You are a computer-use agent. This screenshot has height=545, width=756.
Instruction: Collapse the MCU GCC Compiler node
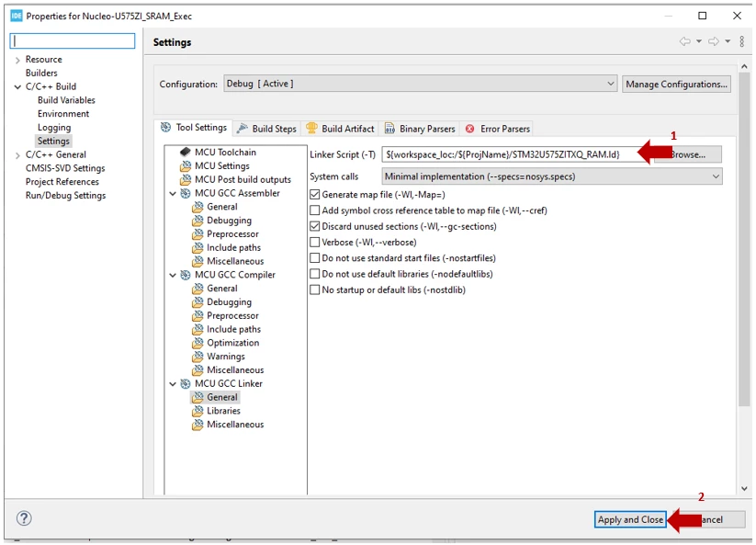[173, 275]
